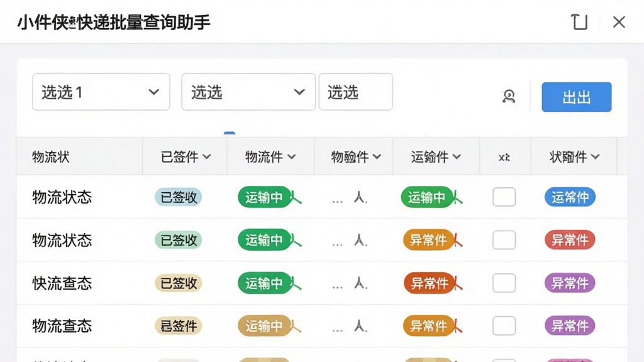
Task: Tick the checkbox in the first 物流状态 row
Action: pyautogui.click(x=504, y=197)
